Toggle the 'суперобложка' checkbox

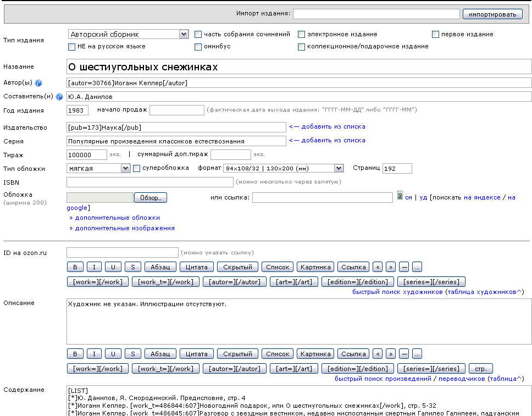click(137, 168)
